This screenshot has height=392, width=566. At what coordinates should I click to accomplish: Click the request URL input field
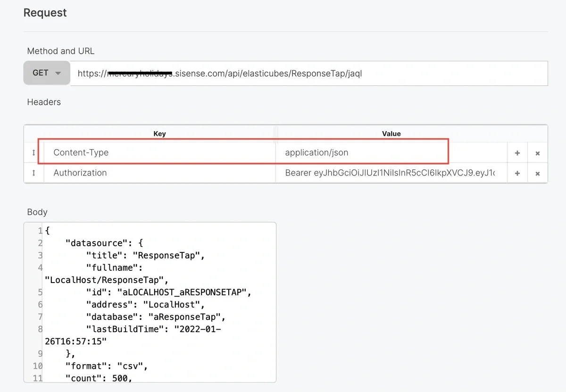coord(309,74)
